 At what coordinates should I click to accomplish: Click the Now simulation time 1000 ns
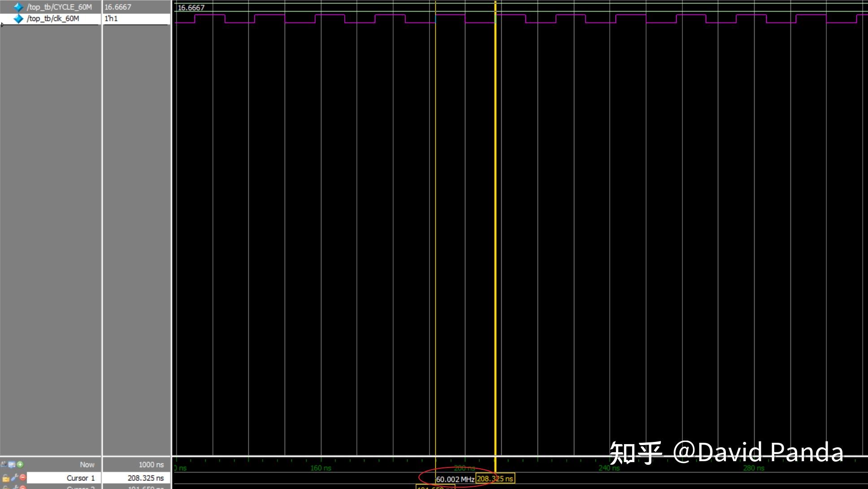click(x=151, y=465)
